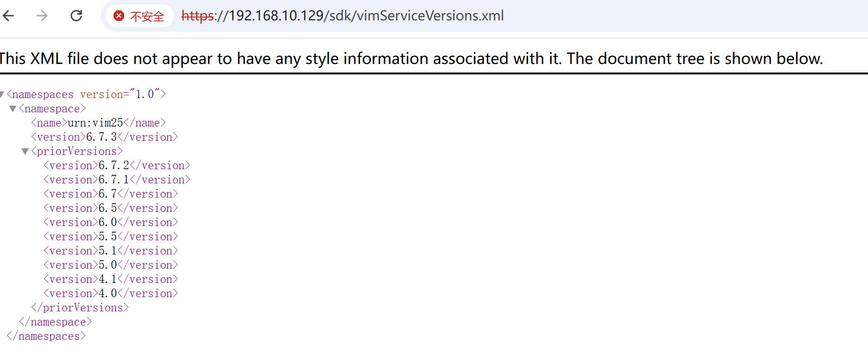The width and height of the screenshot is (868, 354).
Task: Click the urn:vim25 name element
Action: click(x=98, y=123)
